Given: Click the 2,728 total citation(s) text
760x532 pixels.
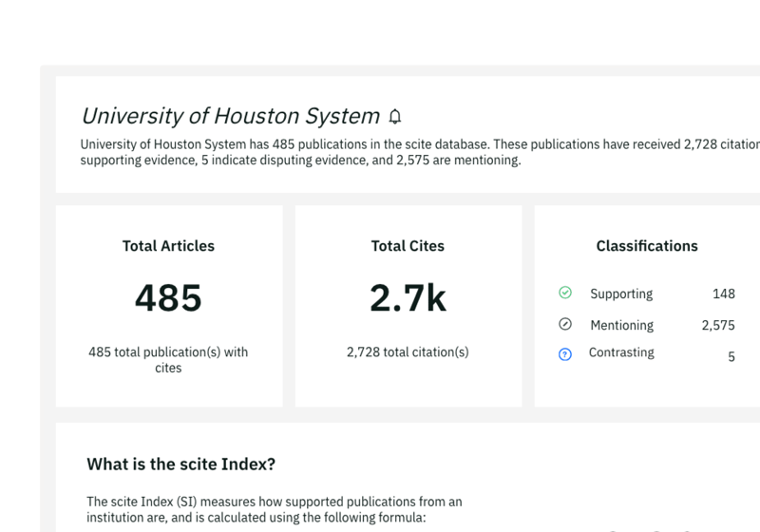Looking at the screenshot, I should pos(408,352).
